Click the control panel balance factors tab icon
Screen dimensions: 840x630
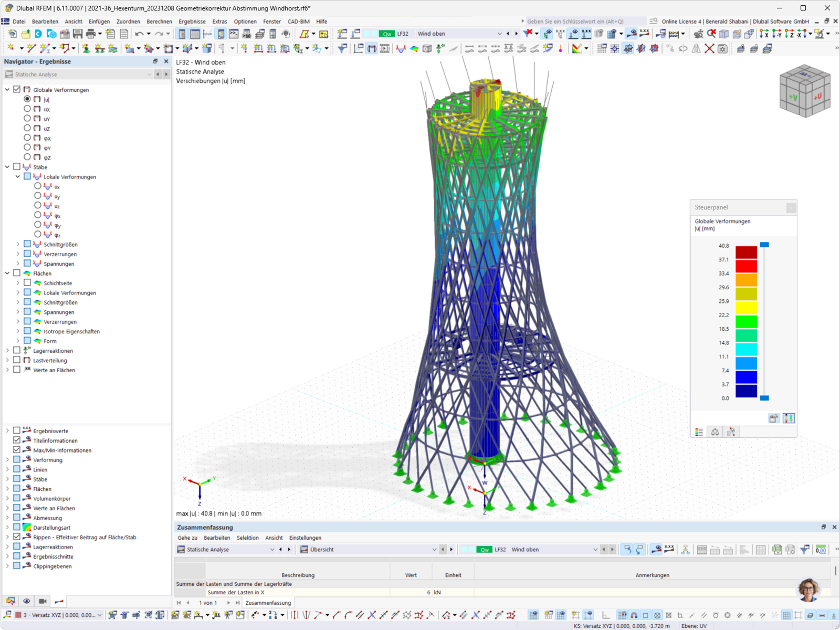[715, 432]
